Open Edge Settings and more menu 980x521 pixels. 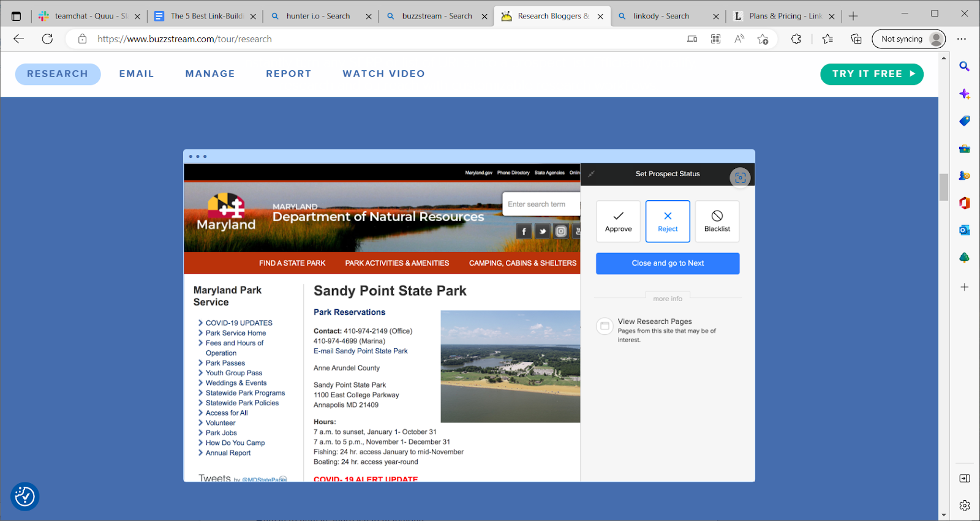click(962, 39)
